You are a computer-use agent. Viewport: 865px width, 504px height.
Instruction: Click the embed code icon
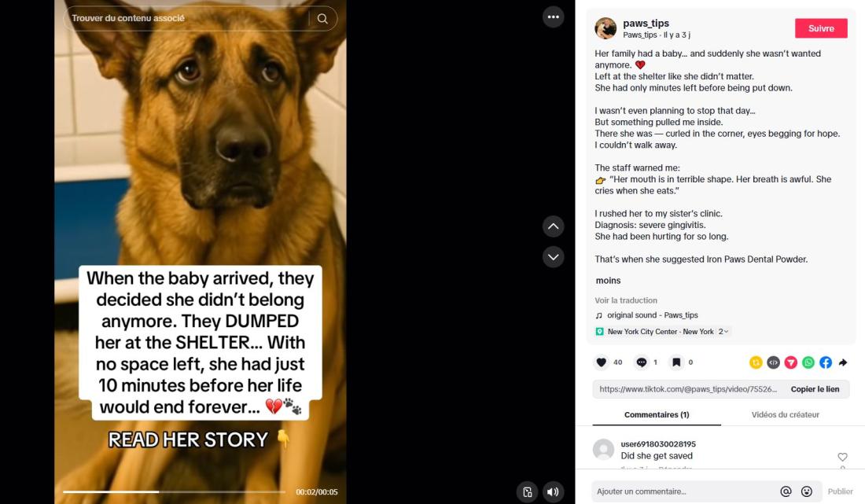point(774,362)
